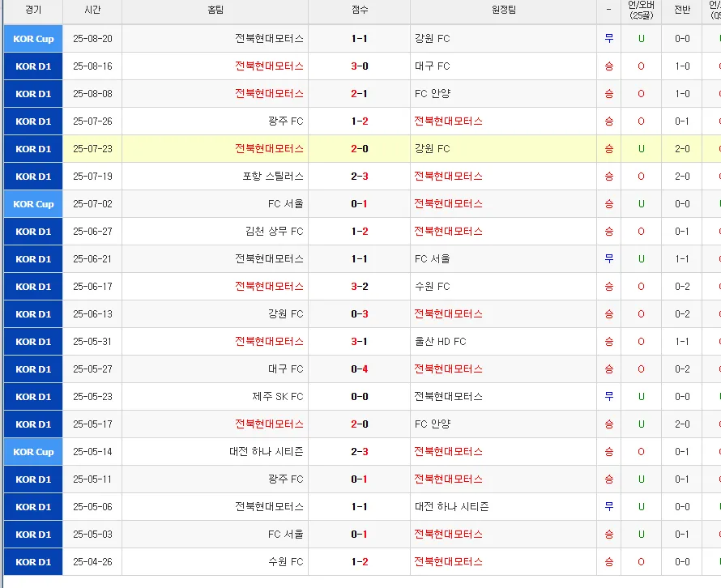The width and height of the screenshot is (721, 588).
Task: Open home team 전북현대모터스 on 25-08-20
Action: tap(269, 39)
